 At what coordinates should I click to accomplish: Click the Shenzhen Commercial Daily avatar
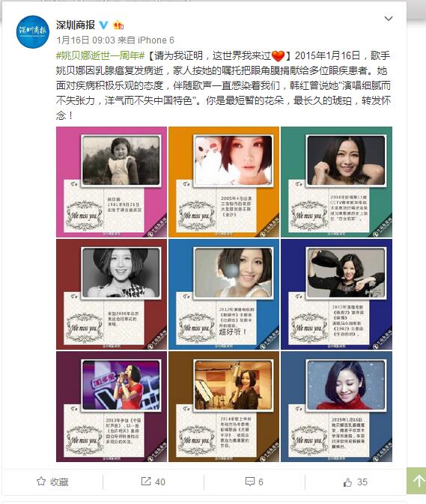click(x=32, y=31)
